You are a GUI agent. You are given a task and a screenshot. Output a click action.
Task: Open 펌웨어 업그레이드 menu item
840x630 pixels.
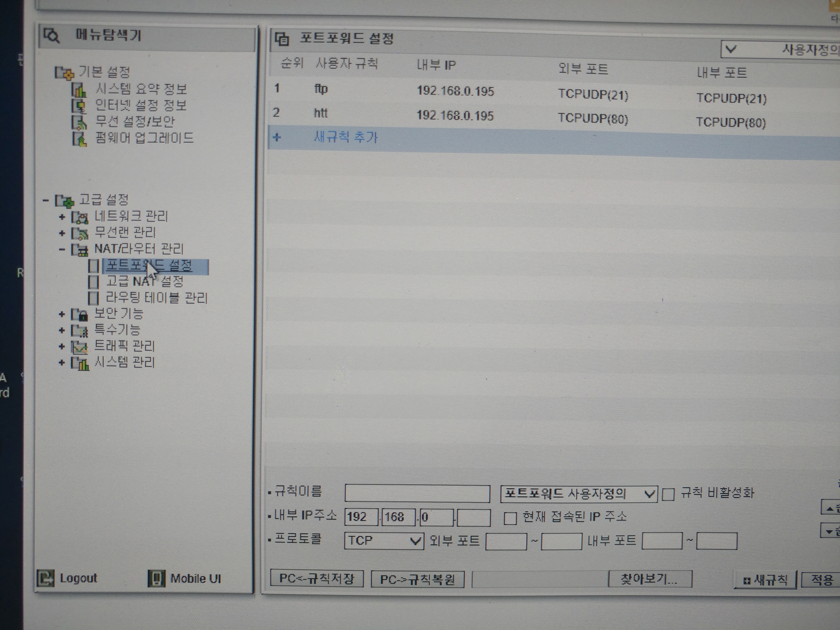coord(144,138)
